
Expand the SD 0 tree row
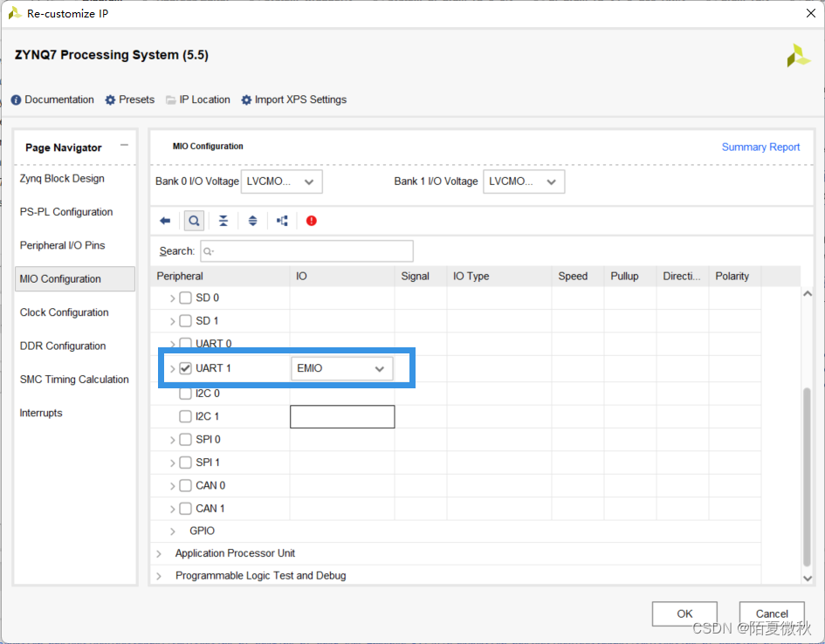coord(172,298)
